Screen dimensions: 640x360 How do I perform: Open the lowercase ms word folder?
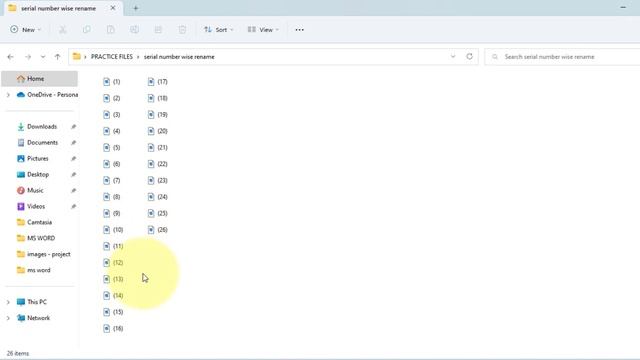pos(33,270)
